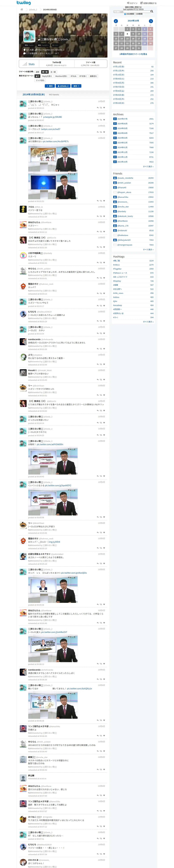Toggle Mentionを除く filter
The width and height of the screenshot is (174, 868).
61,76
